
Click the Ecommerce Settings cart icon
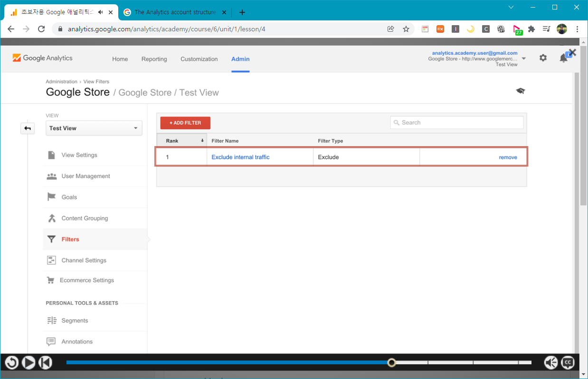click(50, 280)
